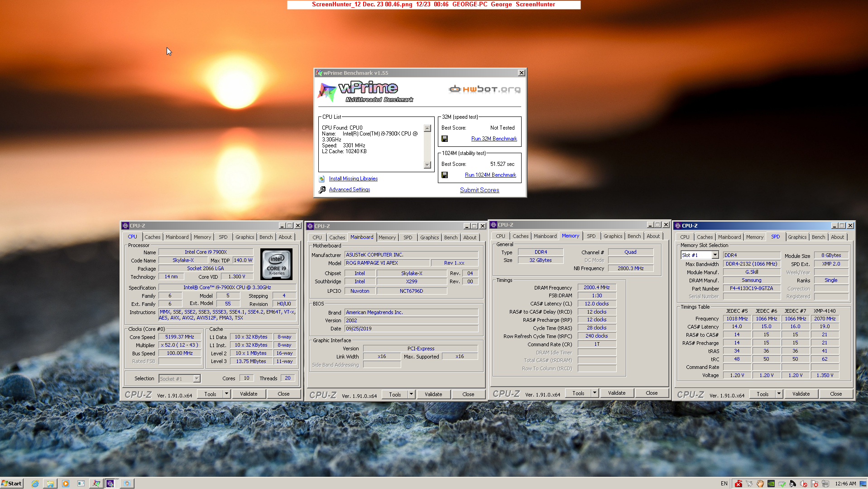868x489 pixels.
Task: Click the 12:46 AM system clock
Action: click(845, 484)
